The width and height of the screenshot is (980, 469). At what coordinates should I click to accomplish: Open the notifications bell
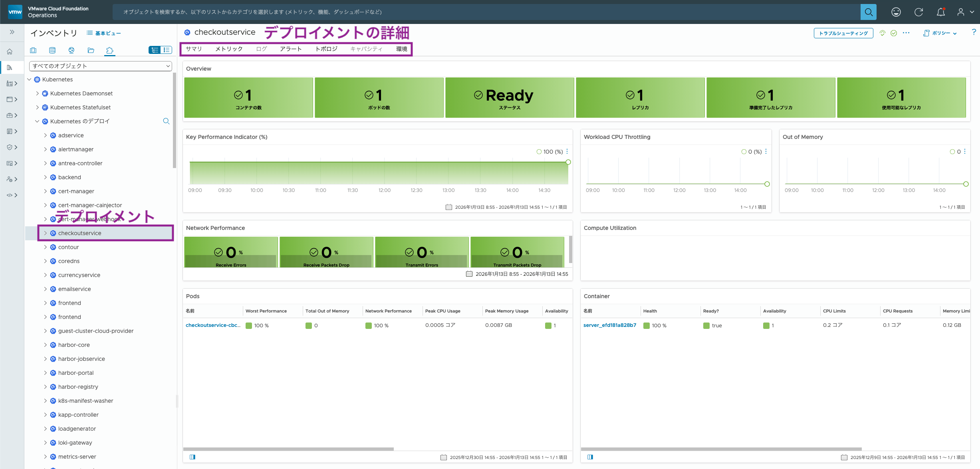point(941,12)
